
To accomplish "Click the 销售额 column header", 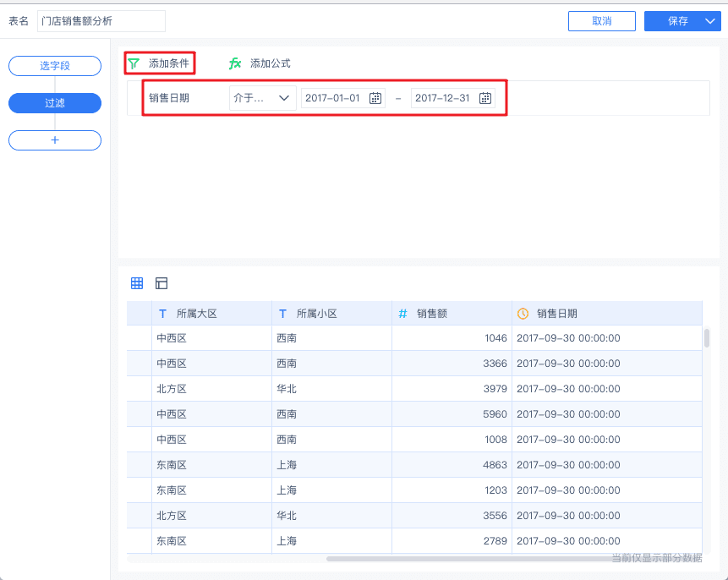I will coord(452,314).
